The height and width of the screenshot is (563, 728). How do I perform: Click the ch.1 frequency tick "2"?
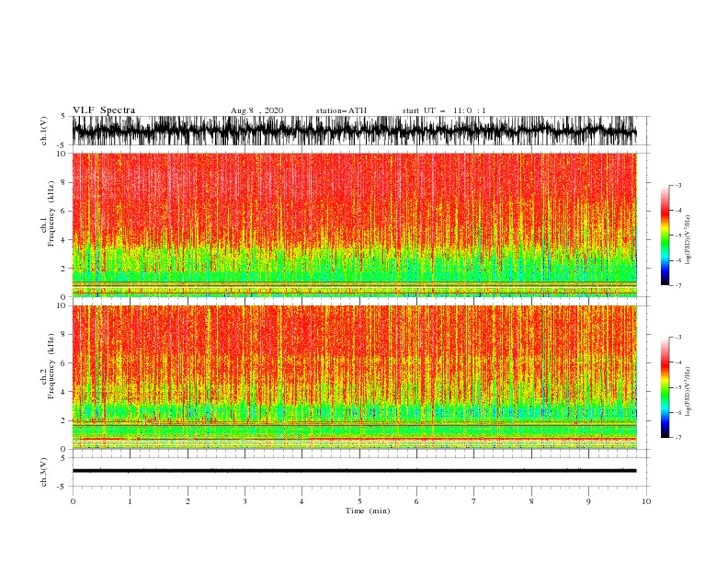click(63, 269)
